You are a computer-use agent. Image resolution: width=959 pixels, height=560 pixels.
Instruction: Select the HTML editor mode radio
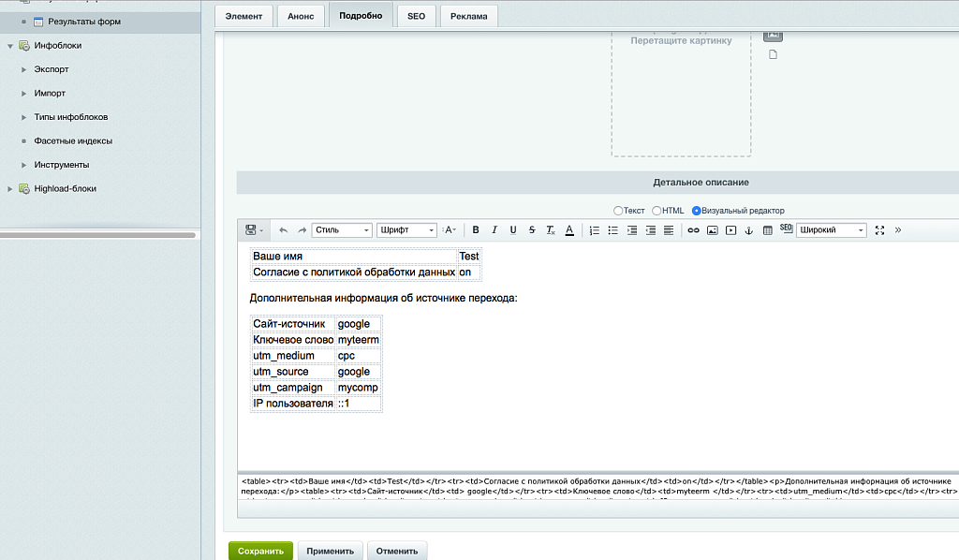point(657,211)
